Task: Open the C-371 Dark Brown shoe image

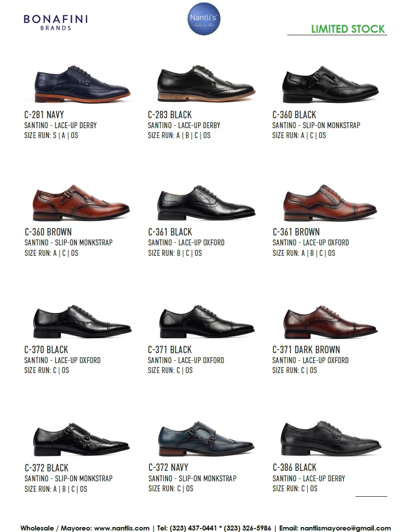Action: pos(330,322)
